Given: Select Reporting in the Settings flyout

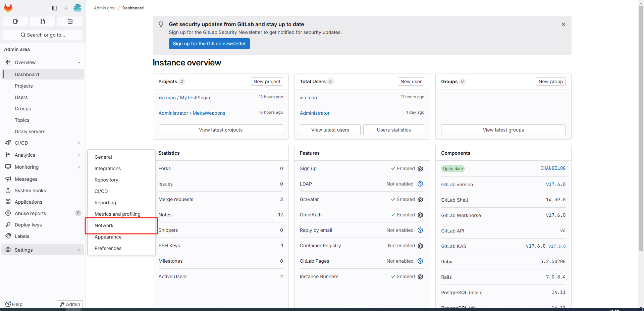Looking at the screenshot, I should pyautogui.click(x=121, y=203).
